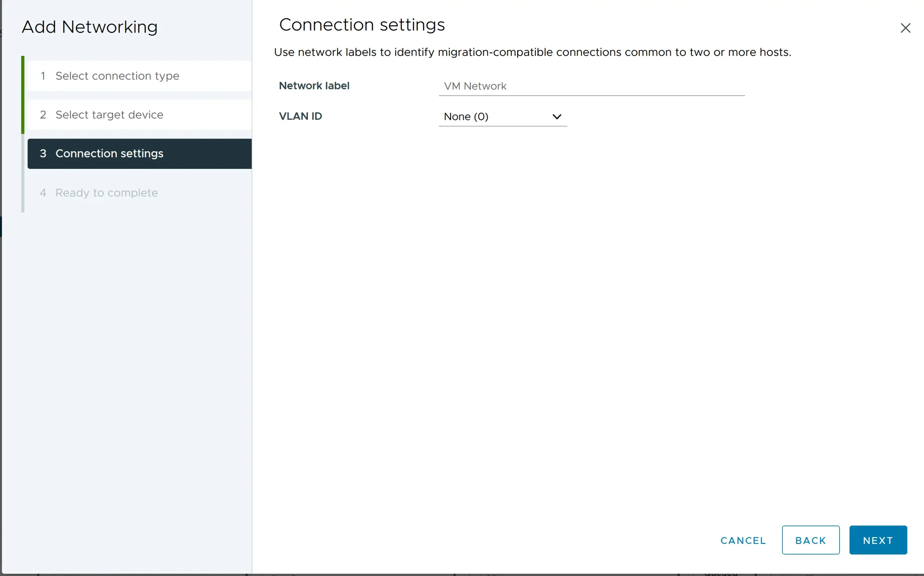Choose a VLAN ID from the combo box
This screenshot has height=576, width=924.
click(502, 117)
